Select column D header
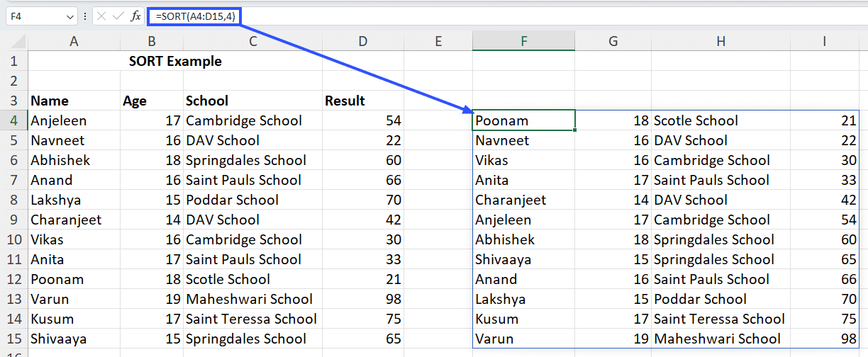The height and width of the screenshot is (357, 868). click(x=363, y=42)
